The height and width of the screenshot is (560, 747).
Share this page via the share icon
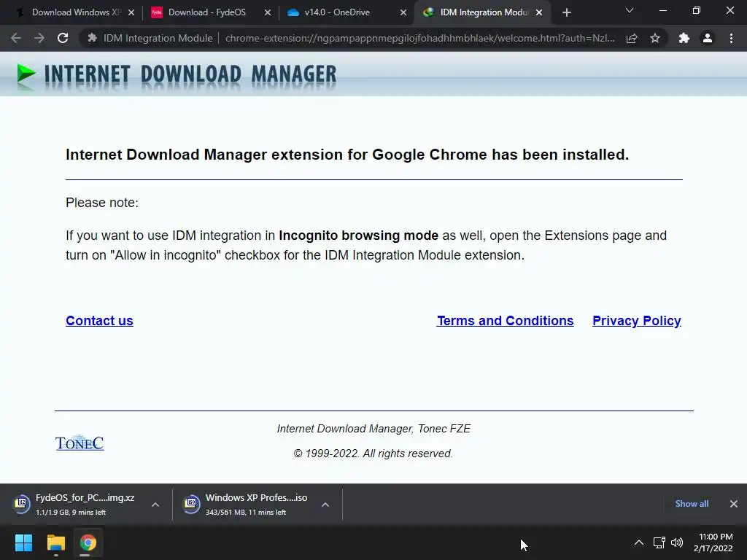click(x=632, y=38)
